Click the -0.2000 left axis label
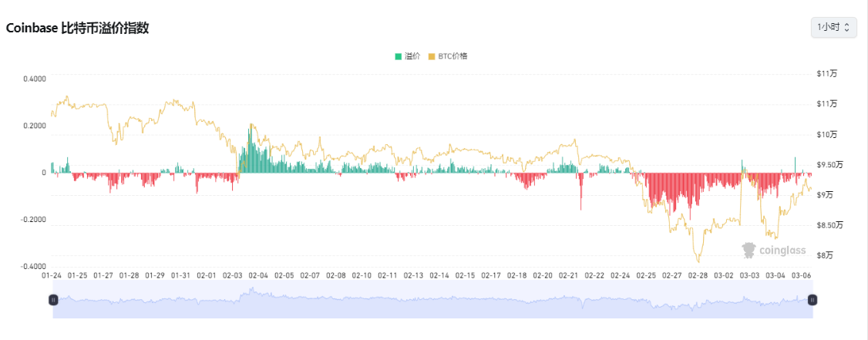This screenshot has width=868, height=340. click(x=33, y=220)
